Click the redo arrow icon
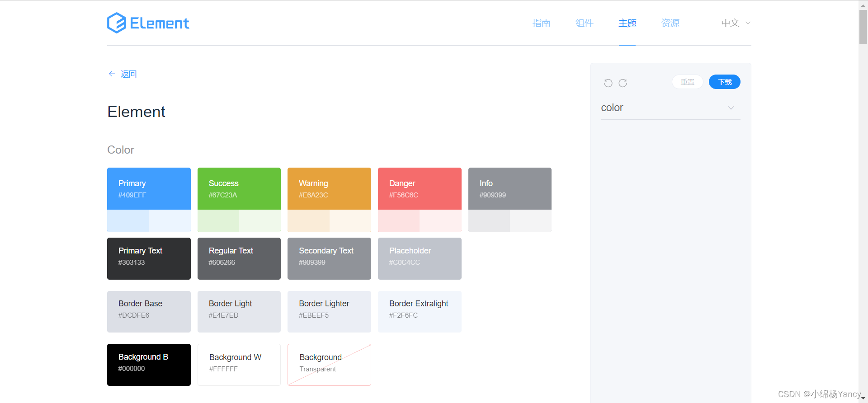Screen dimensions: 868x403 pyautogui.click(x=623, y=83)
